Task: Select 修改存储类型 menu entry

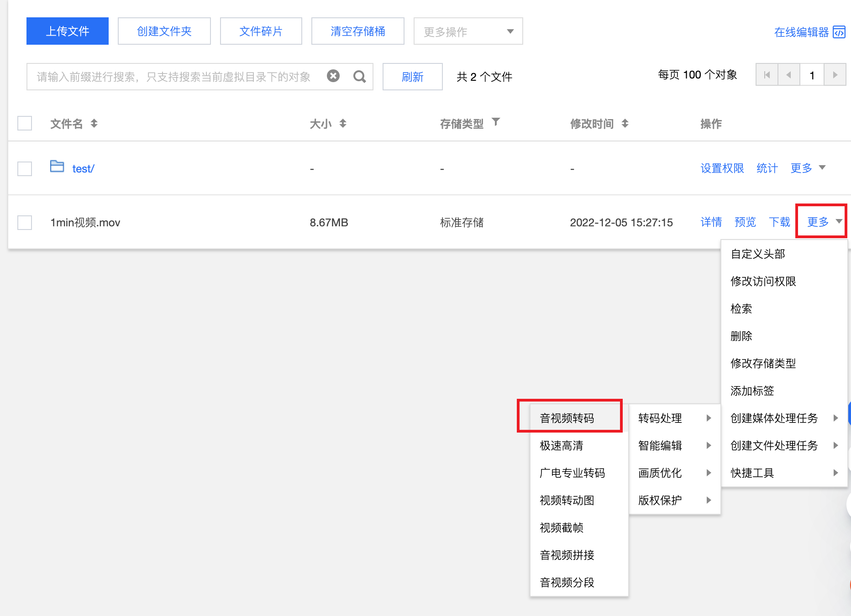Action: click(x=763, y=363)
